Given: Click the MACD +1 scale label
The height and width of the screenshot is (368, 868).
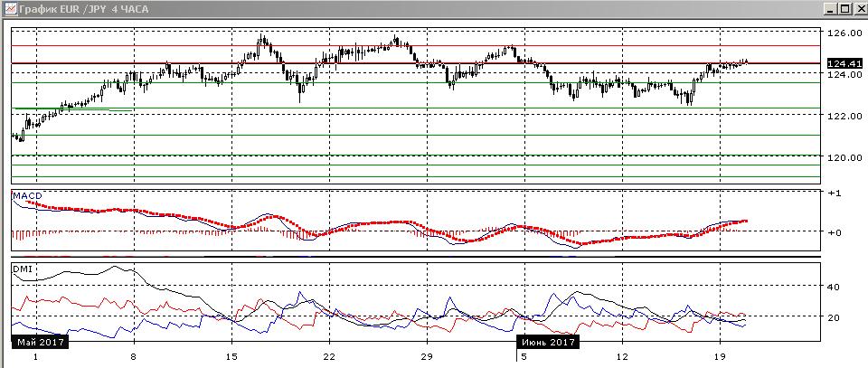Looking at the screenshot, I should (835, 193).
